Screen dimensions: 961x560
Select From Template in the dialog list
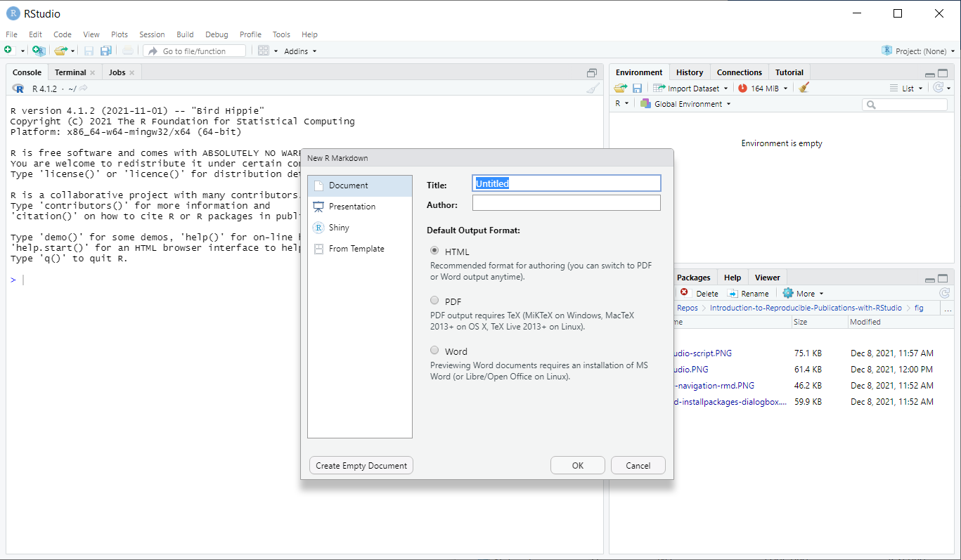tap(360, 249)
